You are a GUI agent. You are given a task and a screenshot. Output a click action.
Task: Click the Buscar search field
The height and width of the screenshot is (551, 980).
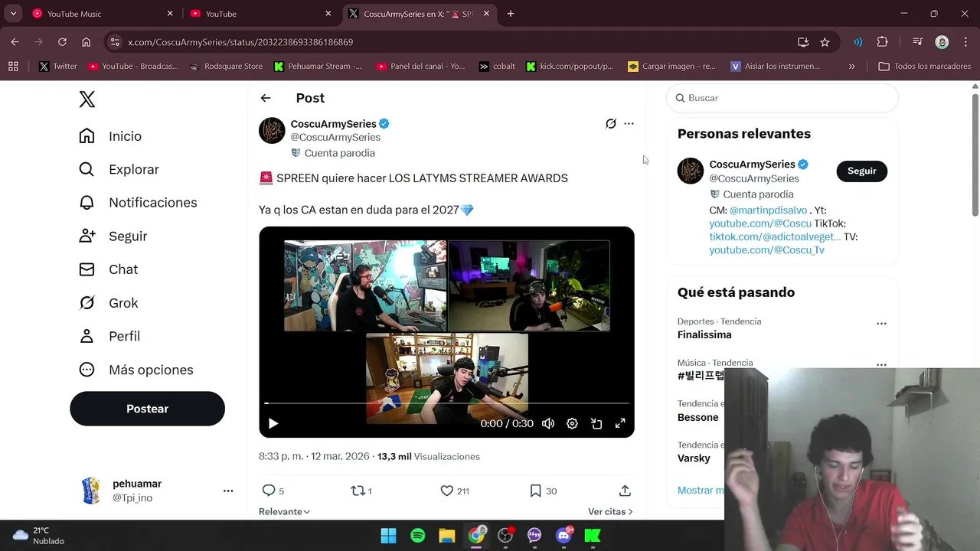(782, 98)
